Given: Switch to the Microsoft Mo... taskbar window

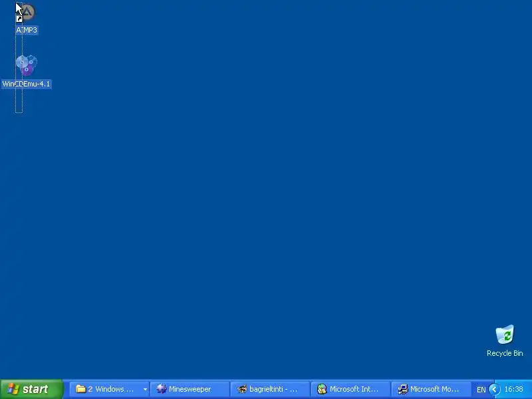Looking at the screenshot, I should [x=431, y=389].
